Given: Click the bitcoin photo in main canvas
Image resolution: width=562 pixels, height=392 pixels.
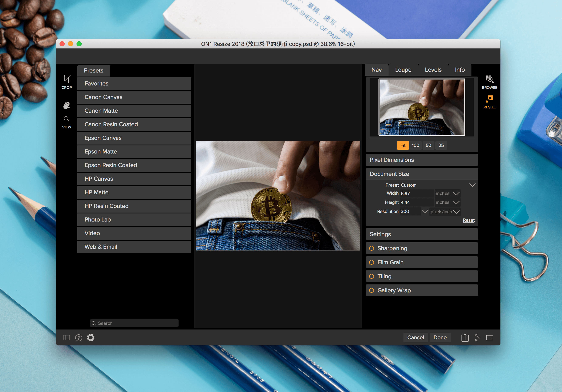Looking at the screenshot, I should coord(278,196).
